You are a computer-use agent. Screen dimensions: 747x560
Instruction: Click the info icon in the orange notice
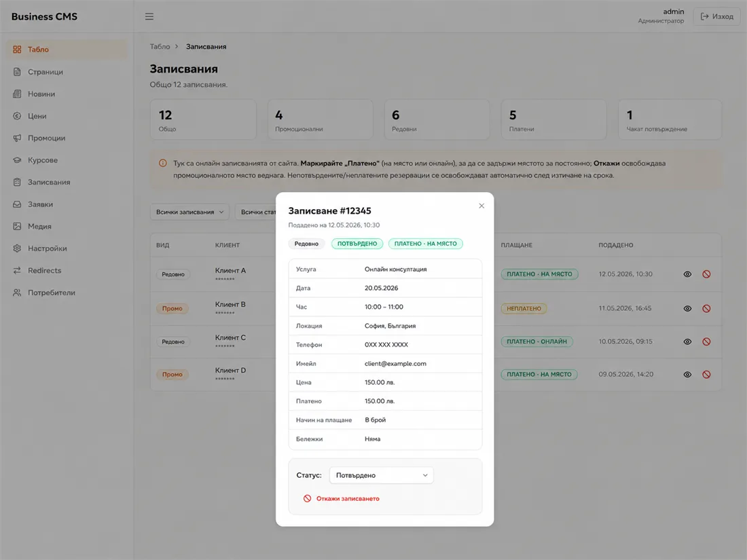point(163,164)
